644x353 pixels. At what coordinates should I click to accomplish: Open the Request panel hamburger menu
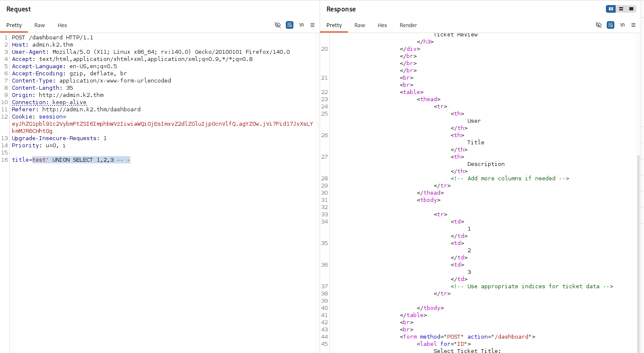coord(312,25)
